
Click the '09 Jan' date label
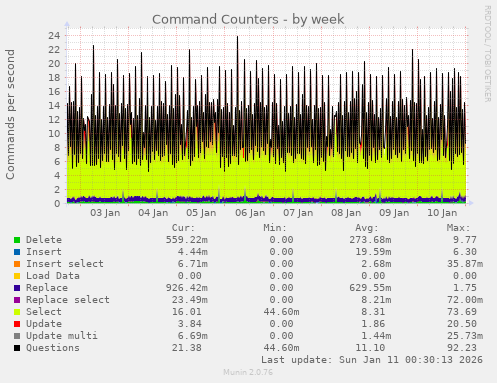point(394,213)
